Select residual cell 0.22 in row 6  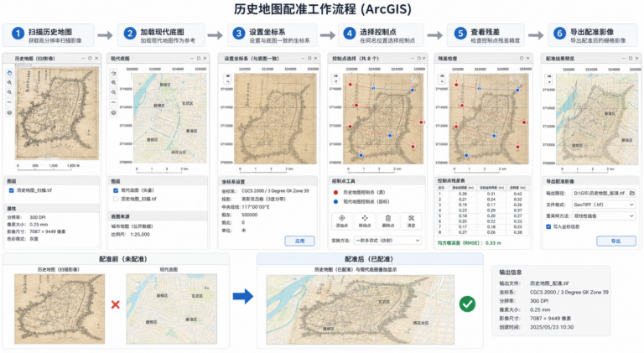click(491, 221)
